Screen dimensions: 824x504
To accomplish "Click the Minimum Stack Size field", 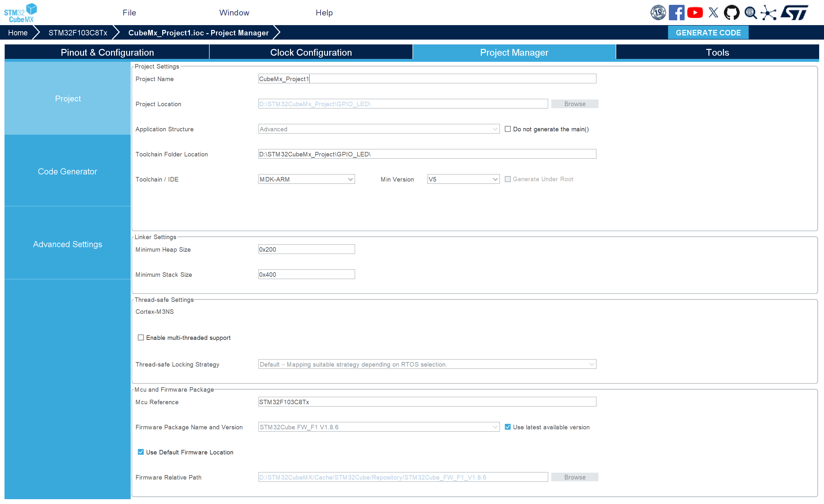I will click(306, 275).
